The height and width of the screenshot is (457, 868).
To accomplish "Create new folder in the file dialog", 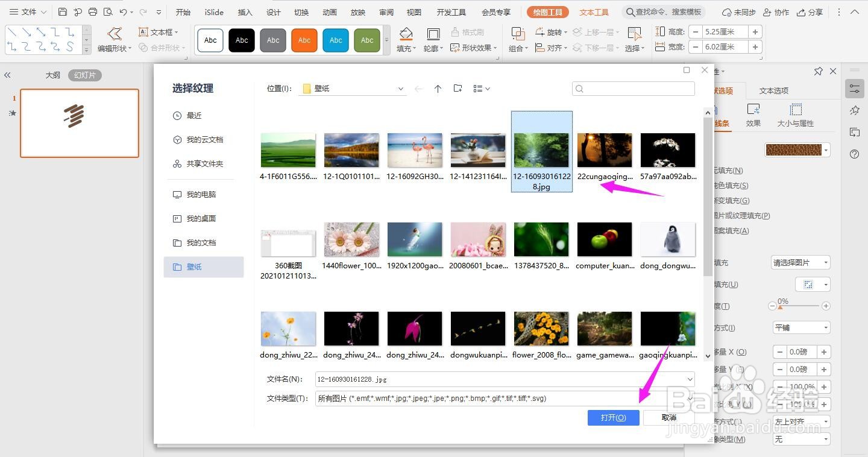I will pos(458,89).
